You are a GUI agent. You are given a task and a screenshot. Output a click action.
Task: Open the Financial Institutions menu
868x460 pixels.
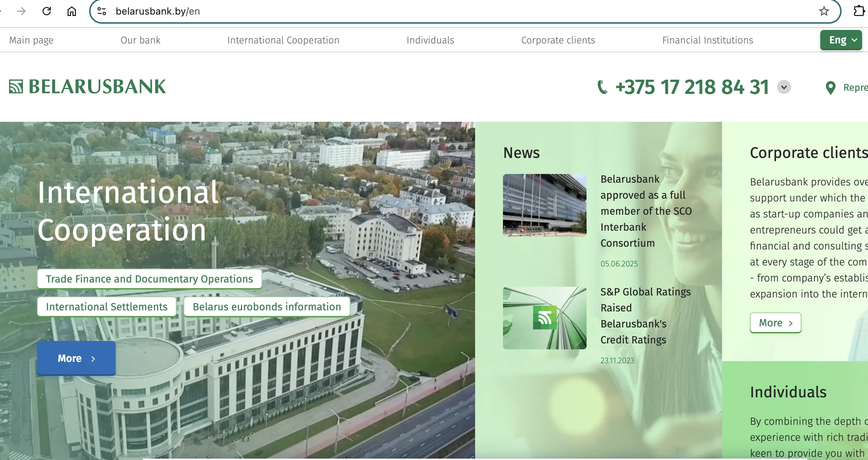[708, 40]
